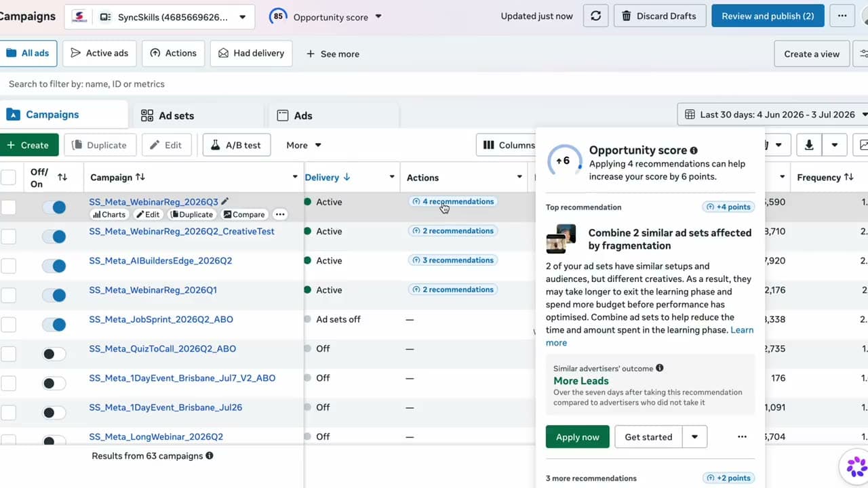Select the Campaigns tab
This screenshot has width=868, height=488.
62,115
